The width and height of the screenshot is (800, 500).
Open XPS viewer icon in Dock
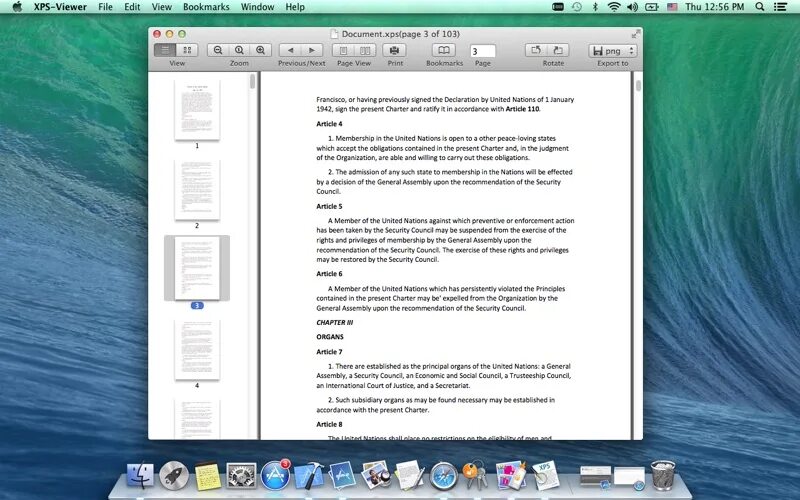pos(545,475)
